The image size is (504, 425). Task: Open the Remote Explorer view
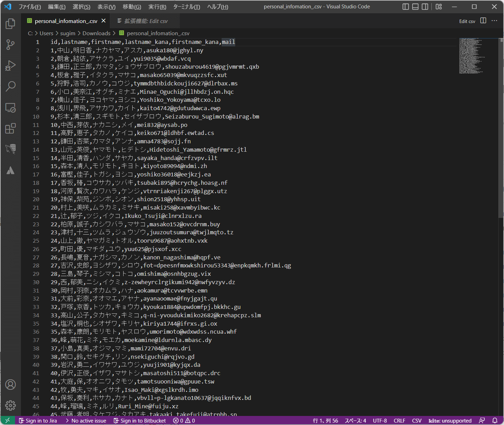pyautogui.click(x=10, y=108)
